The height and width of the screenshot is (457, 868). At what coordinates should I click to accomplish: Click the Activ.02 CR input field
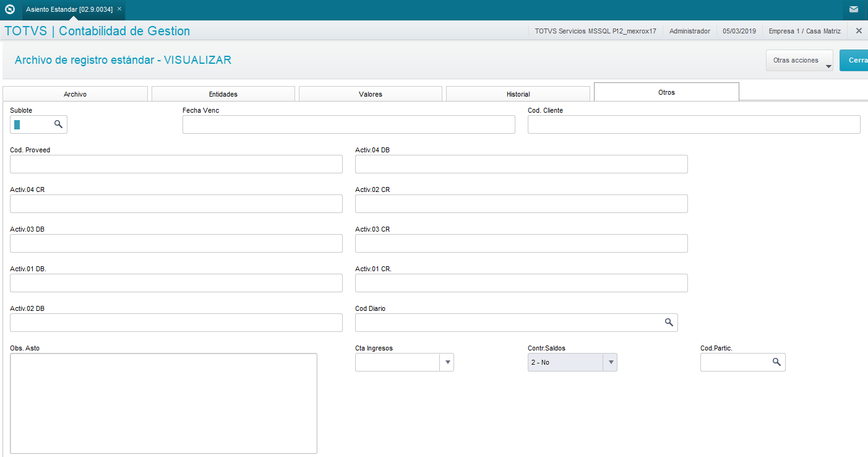(x=522, y=204)
